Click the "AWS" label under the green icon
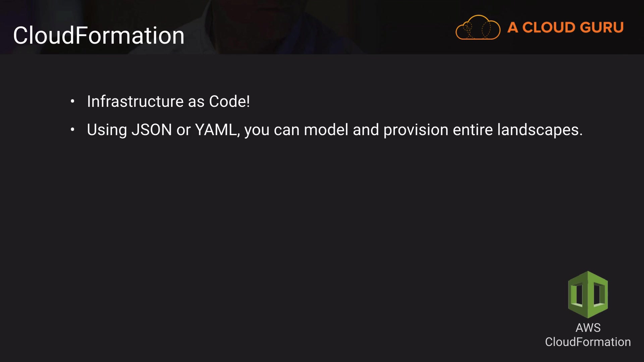The width and height of the screenshot is (644, 362). (x=588, y=327)
